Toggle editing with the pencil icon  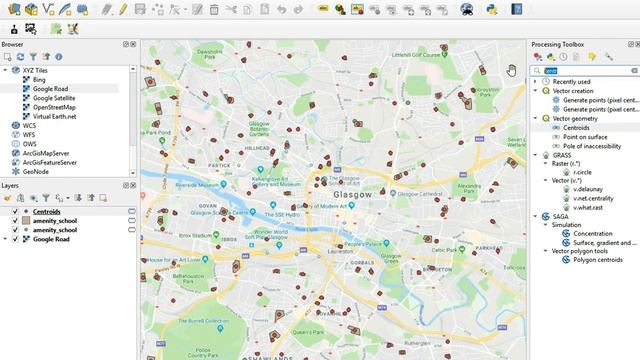click(123, 9)
